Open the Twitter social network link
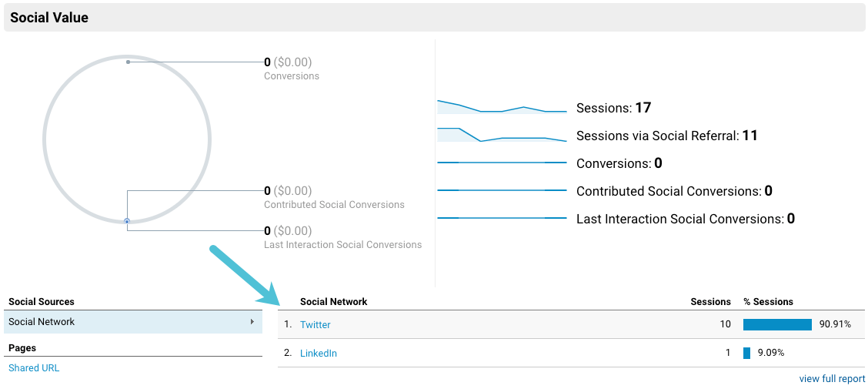The width and height of the screenshot is (868, 389). [315, 324]
